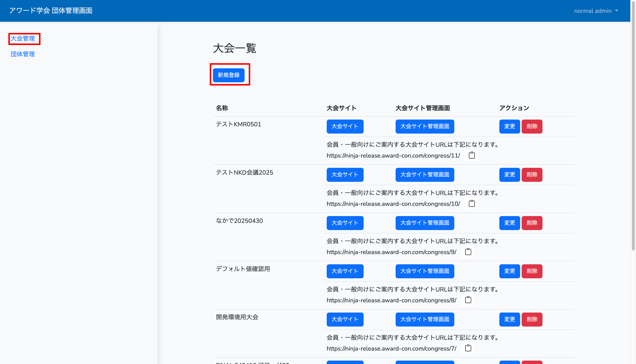Click 削除 for テストKMR0501
This screenshot has width=636, height=364.
(x=532, y=127)
